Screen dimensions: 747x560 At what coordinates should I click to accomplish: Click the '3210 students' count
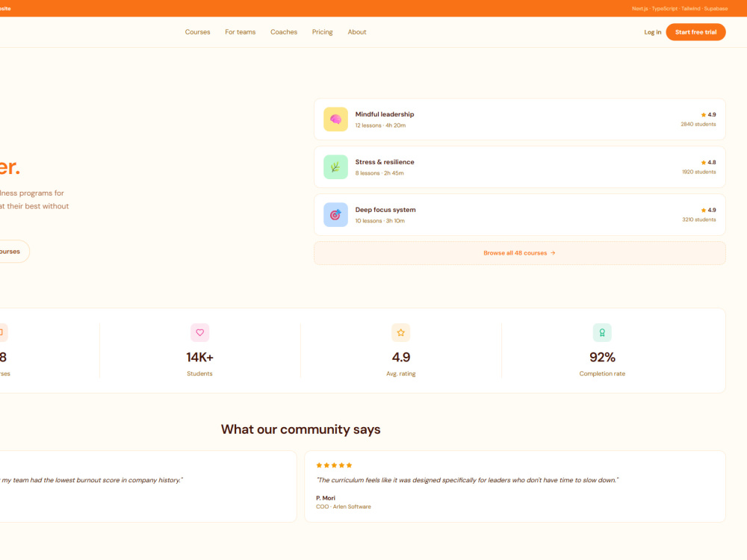(698, 220)
